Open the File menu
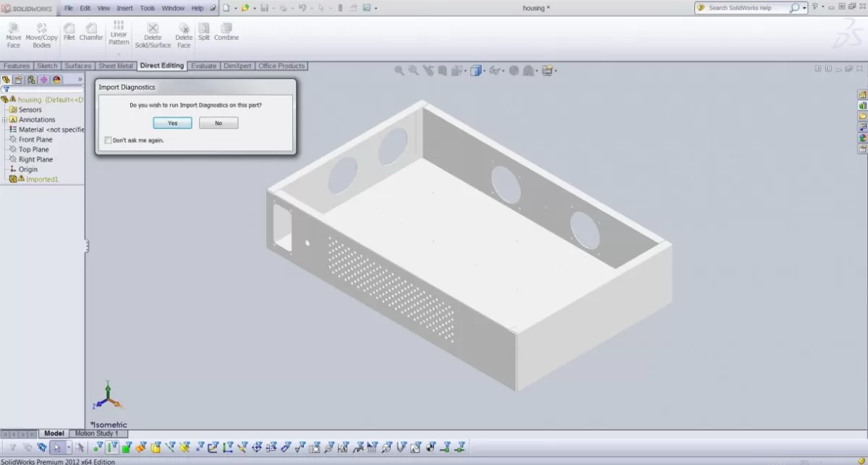 coord(69,8)
